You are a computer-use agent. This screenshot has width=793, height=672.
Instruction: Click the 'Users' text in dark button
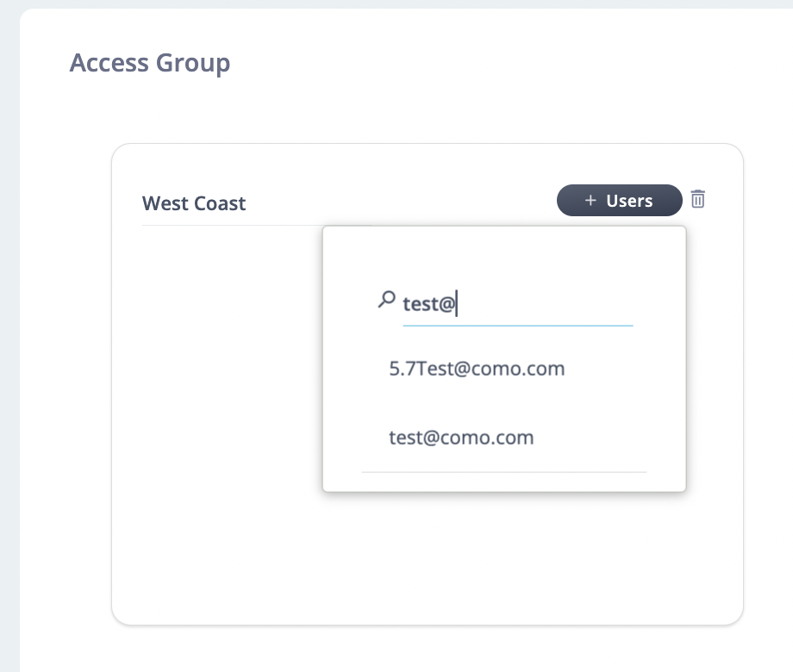tap(629, 201)
